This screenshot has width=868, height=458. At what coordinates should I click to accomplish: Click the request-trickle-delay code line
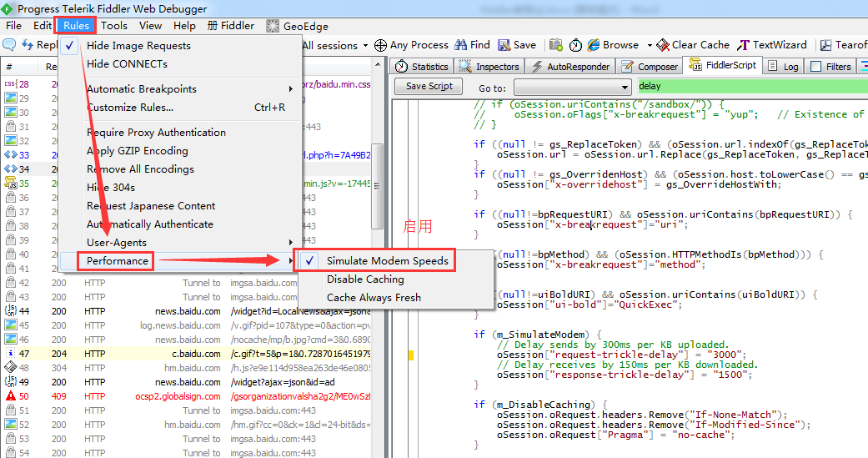[621, 355]
